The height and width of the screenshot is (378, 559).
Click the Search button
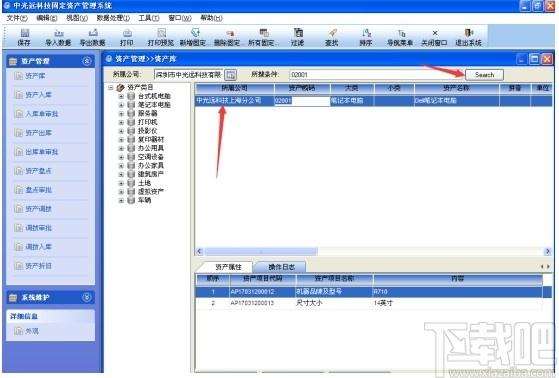point(484,75)
